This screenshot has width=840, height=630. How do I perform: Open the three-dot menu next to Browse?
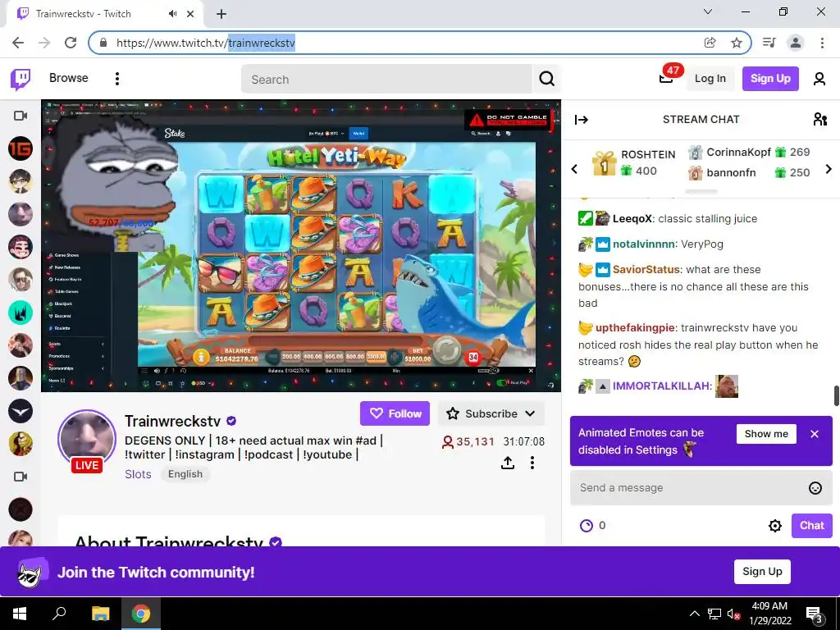coord(116,79)
